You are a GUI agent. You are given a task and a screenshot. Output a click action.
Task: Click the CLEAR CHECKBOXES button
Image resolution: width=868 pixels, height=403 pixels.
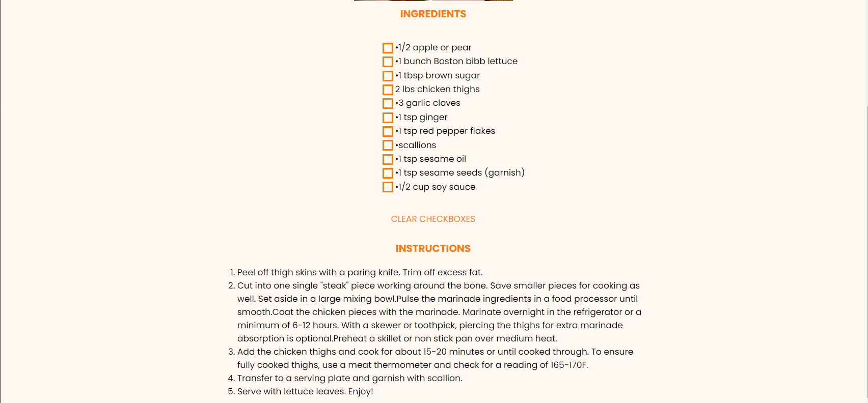(x=432, y=219)
